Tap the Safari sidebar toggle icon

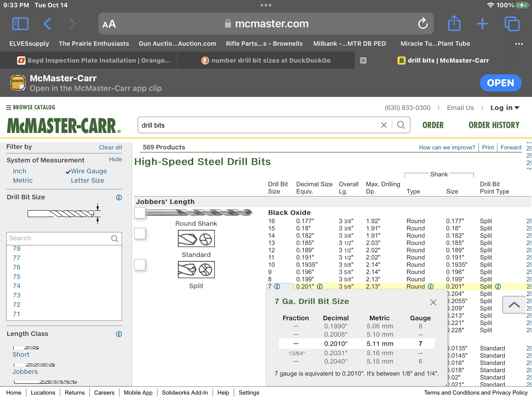[x=20, y=24]
